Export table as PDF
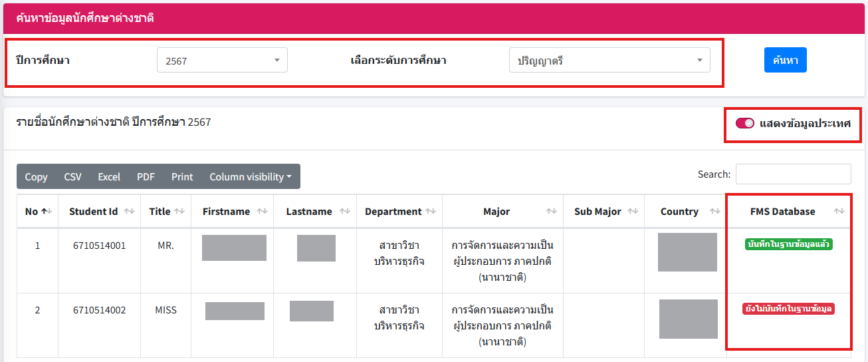 point(146,177)
